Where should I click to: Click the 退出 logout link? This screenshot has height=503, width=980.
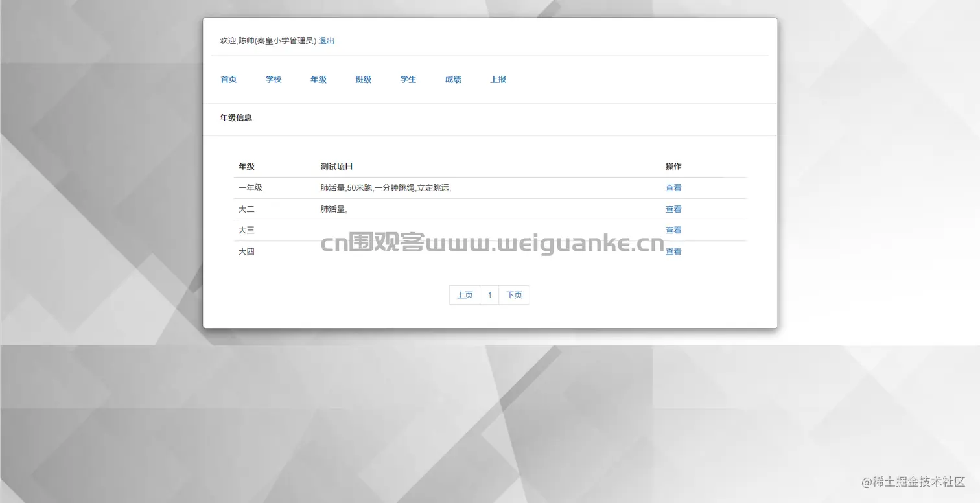point(327,41)
